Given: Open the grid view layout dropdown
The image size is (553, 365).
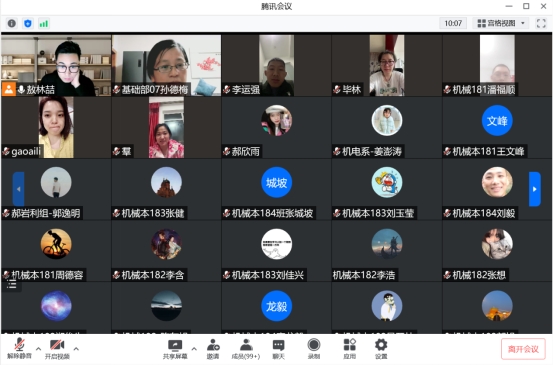Looking at the screenshot, I should pos(501,23).
